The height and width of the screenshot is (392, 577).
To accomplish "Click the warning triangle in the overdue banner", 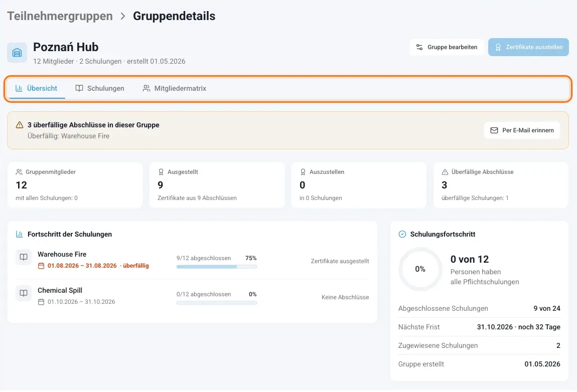I will pos(20,125).
